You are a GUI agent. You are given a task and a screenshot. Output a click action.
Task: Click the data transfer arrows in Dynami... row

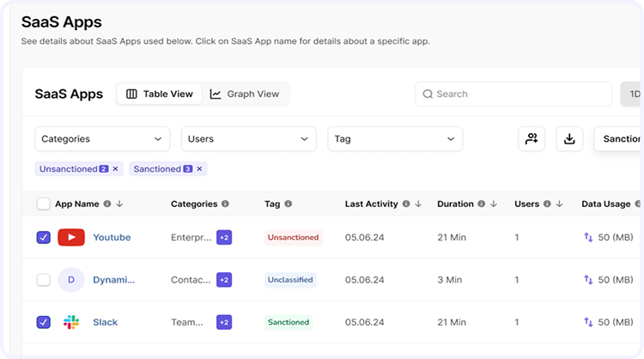pos(588,280)
